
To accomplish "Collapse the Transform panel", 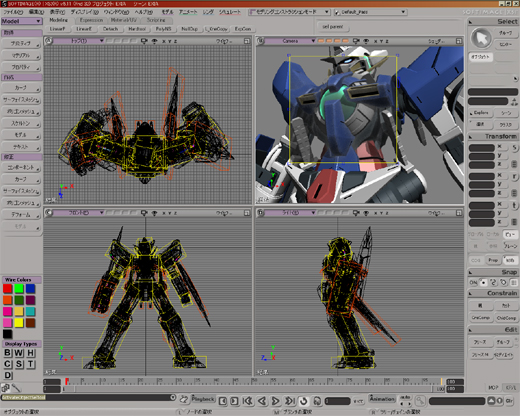I will point(471,137).
